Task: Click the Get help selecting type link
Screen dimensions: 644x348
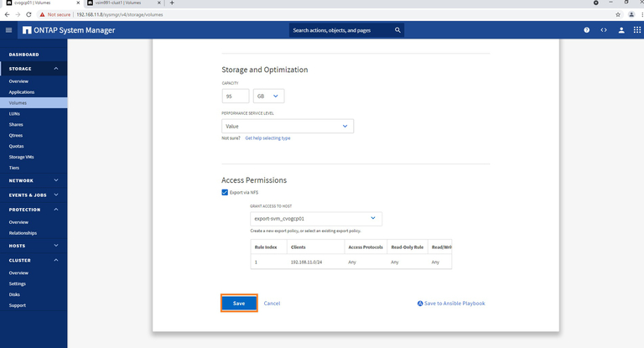Action: click(x=267, y=138)
